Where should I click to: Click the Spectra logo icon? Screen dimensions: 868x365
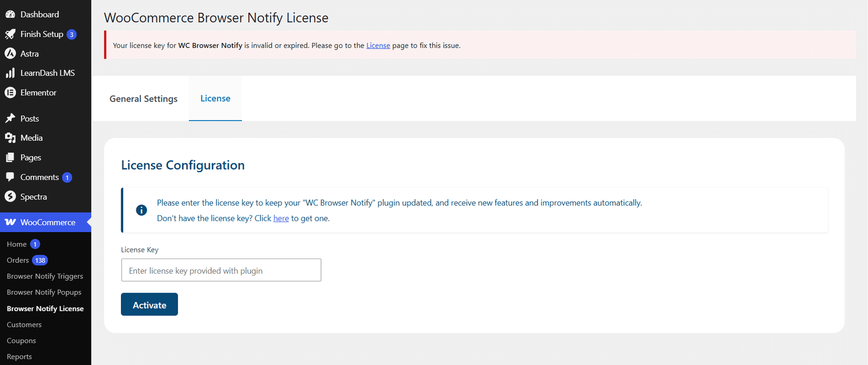click(x=10, y=197)
